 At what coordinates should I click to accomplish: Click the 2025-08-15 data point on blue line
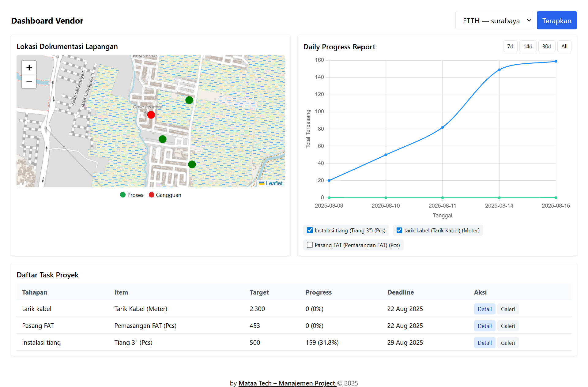(556, 61)
